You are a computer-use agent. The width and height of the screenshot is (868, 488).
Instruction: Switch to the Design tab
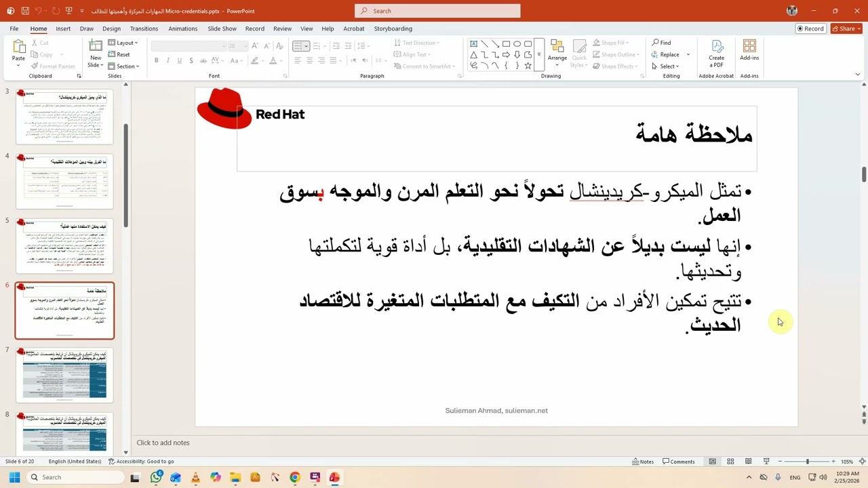(x=111, y=28)
